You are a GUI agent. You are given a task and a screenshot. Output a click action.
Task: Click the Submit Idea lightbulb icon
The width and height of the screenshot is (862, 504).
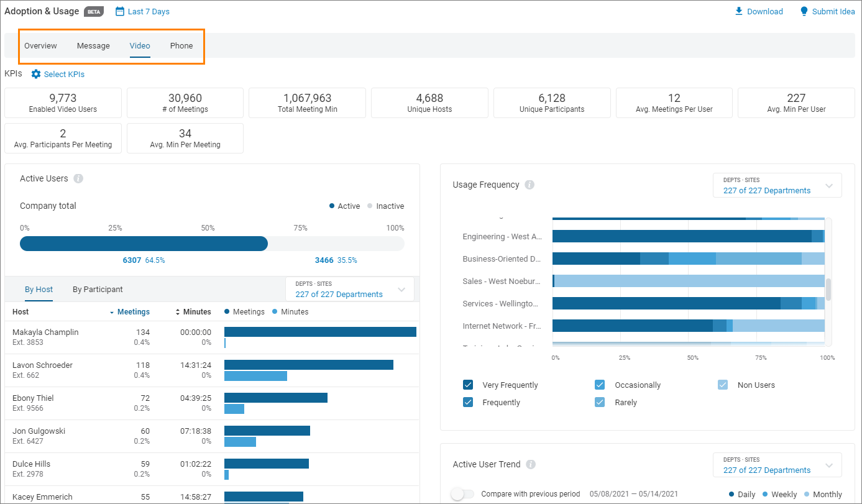[x=805, y=11]
